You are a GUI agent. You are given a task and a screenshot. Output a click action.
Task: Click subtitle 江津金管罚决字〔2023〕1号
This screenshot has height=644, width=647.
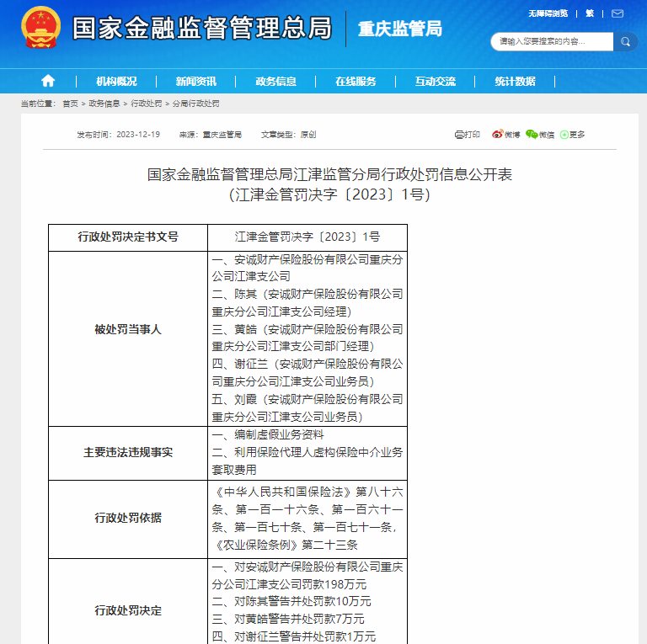[329, 194]
